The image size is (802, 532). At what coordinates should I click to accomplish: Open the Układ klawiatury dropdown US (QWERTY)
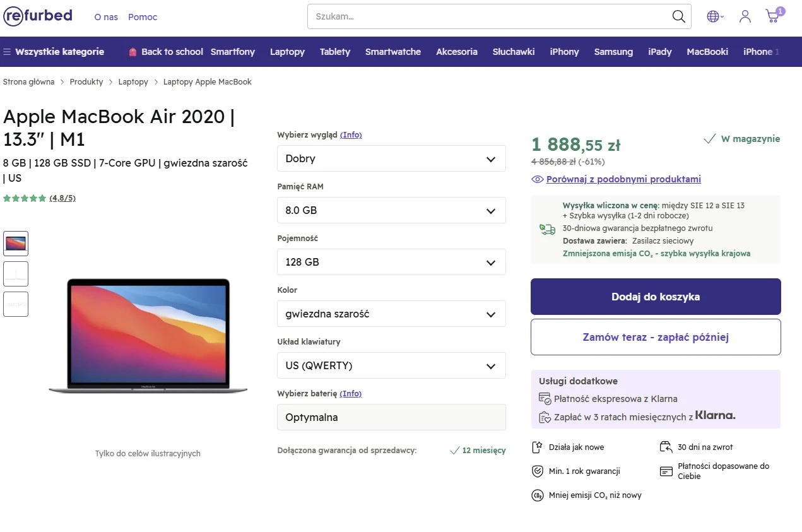391,365
